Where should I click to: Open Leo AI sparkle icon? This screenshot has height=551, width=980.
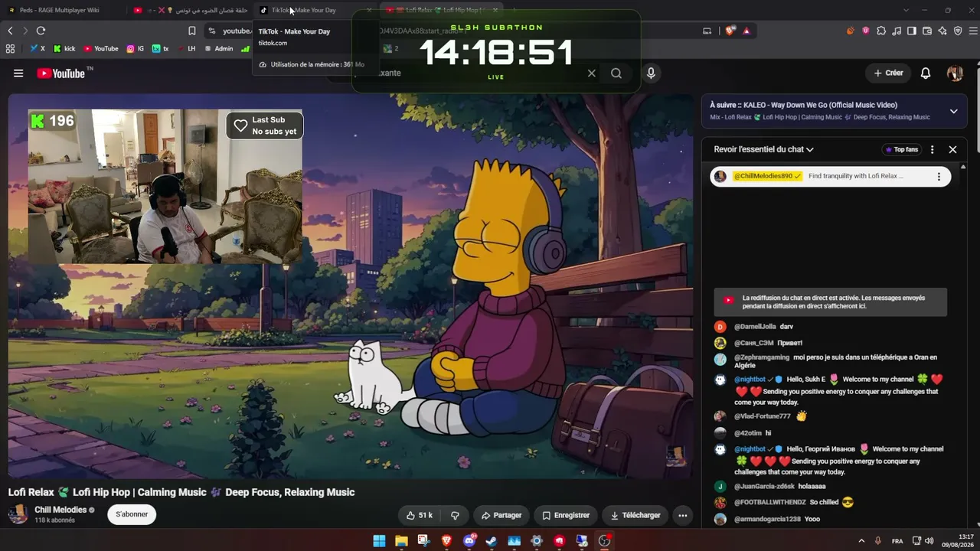click(942, 31)
